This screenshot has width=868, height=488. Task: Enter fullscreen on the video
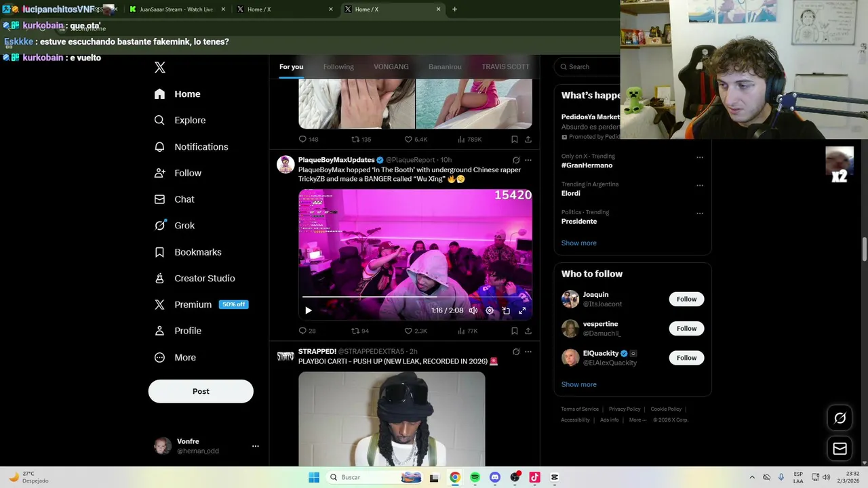pos(522,310)
